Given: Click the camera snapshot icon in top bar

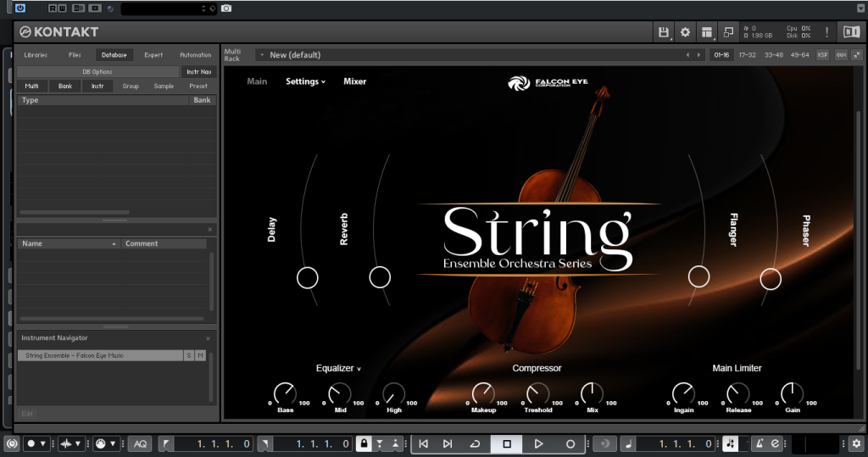Looking at the screenshot, I should [226, 8].
